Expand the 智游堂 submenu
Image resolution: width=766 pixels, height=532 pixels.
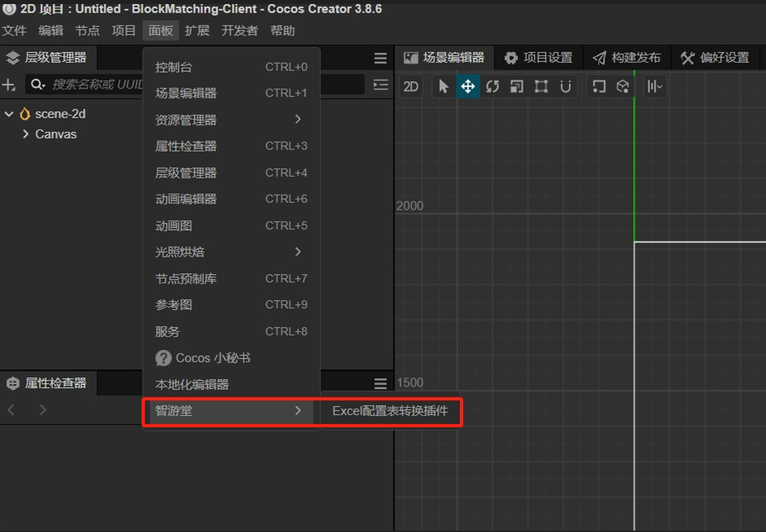[231, 411]
